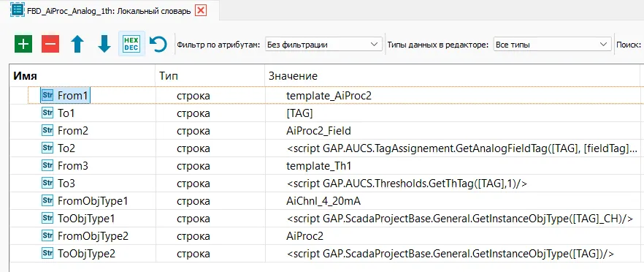
Task: Select the From2 name cell
Action: tap(73, 131)
